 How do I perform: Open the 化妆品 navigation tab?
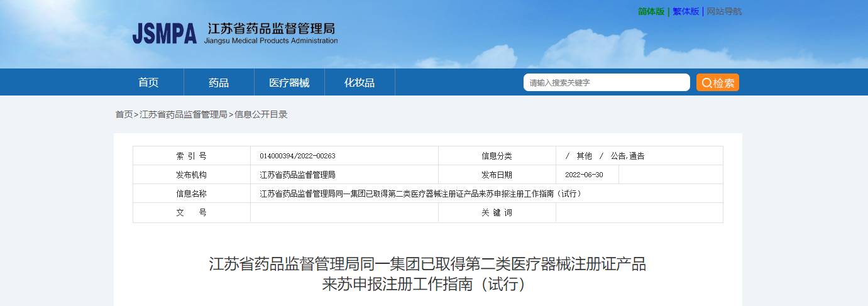[x=360, y=82]
